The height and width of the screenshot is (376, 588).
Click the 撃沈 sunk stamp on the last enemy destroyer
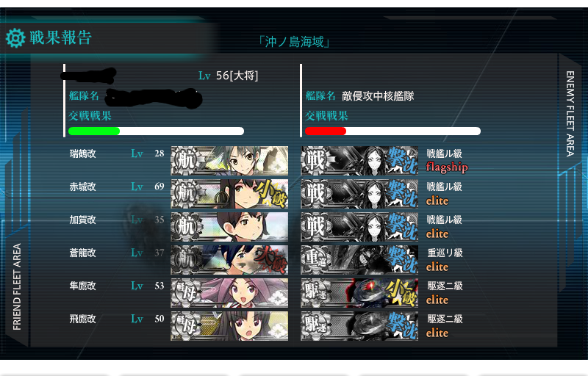[x=402, y=326]
